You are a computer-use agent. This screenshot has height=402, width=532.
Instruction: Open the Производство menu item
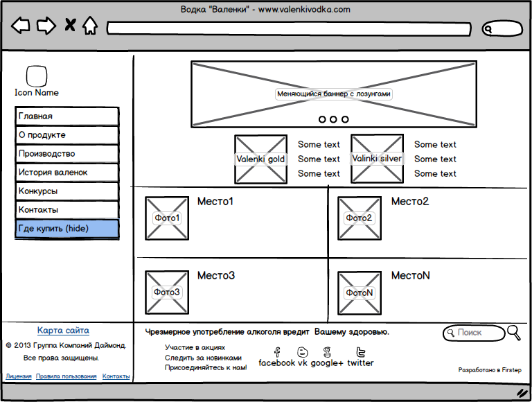[66, 153]
